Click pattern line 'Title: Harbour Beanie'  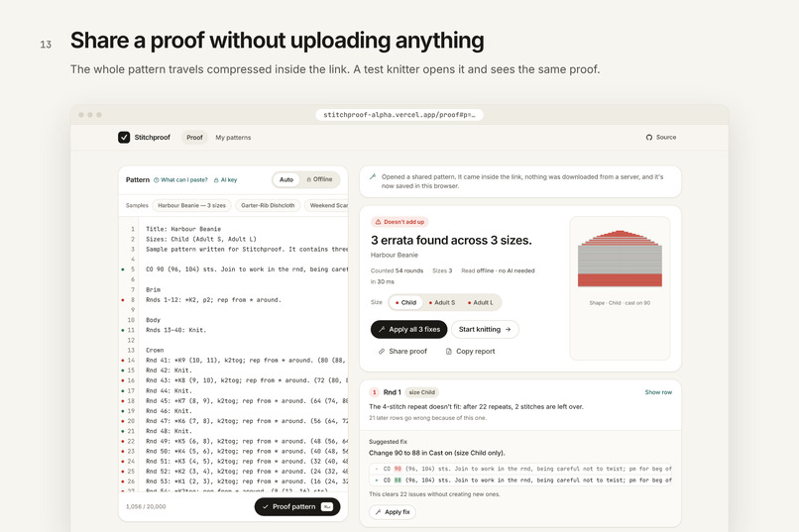(183, 229)
